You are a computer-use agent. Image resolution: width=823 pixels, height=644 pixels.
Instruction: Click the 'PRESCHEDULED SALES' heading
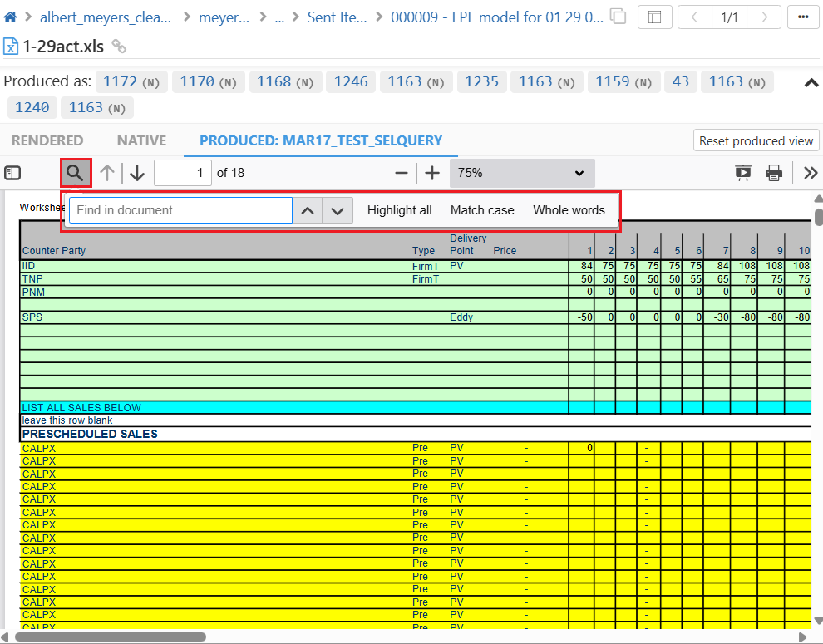(x=90, y=434)
